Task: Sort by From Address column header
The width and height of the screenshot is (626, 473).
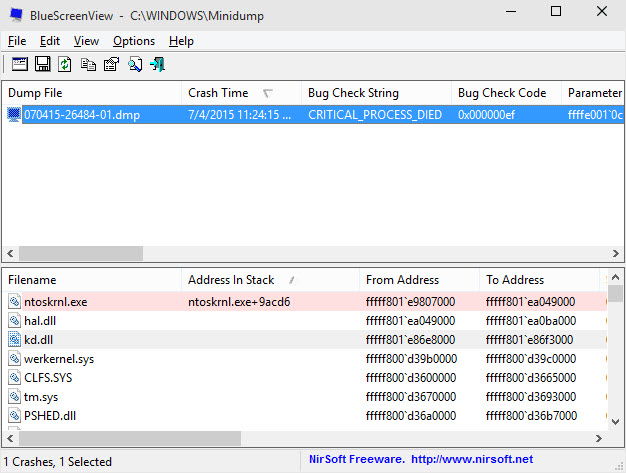Action: click(419, 280)
